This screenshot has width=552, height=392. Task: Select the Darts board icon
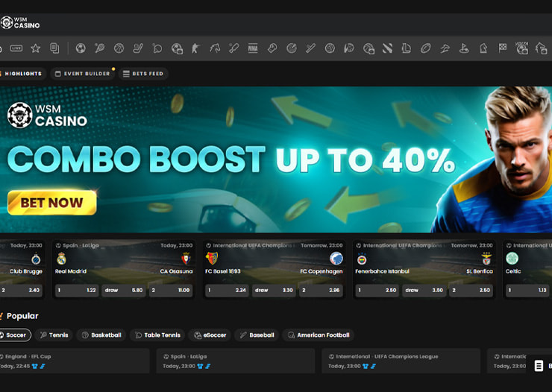(x=292, y=48)
